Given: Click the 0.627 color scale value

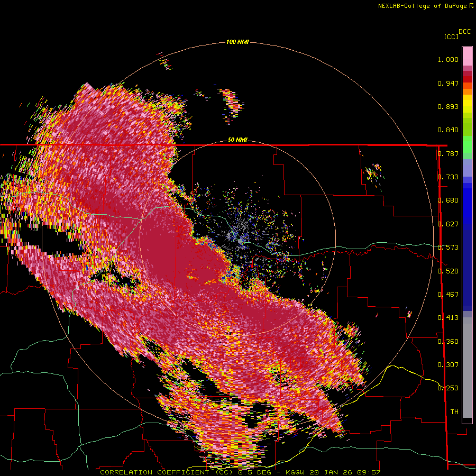Looking at the screenshot, I should click(448, 224).
